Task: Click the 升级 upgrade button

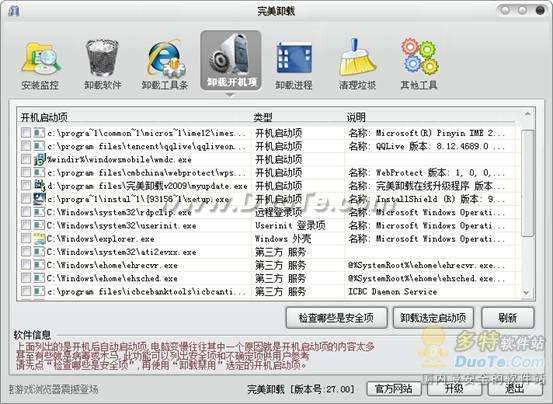Action: coord(454,388)
